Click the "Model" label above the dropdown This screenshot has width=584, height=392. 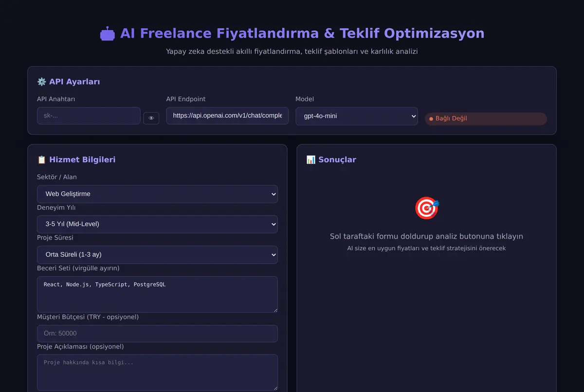305,99
